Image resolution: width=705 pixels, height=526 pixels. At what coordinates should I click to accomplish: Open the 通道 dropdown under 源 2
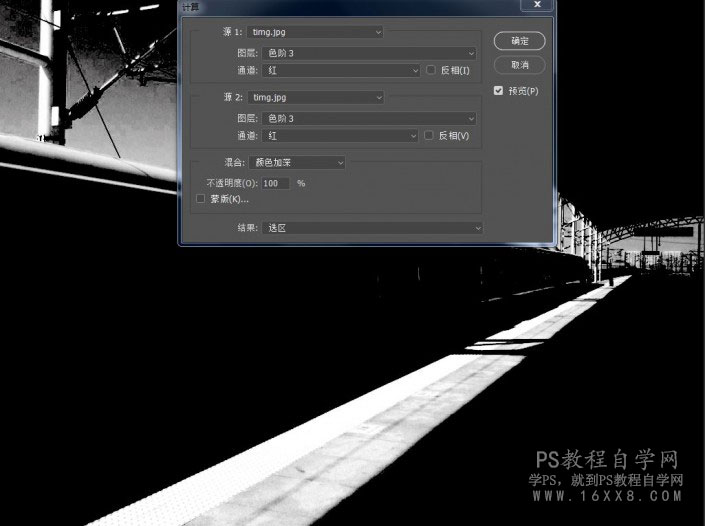pyautogui.click(x=340, y=135)
